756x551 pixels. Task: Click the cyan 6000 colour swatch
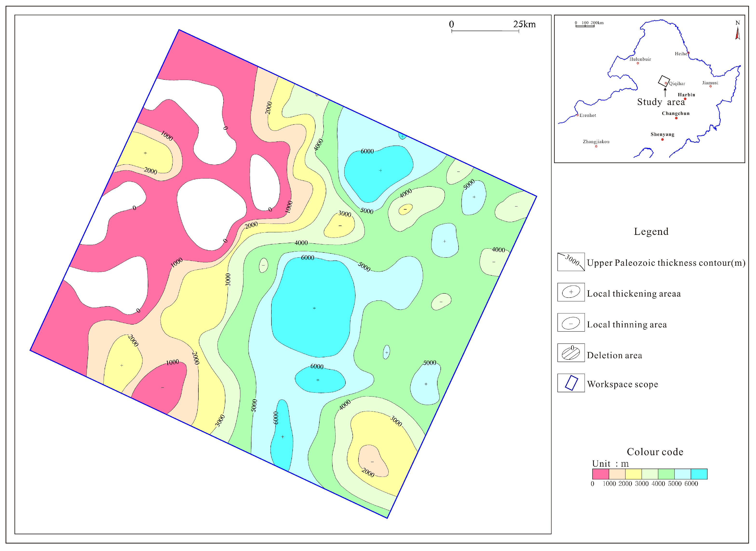tap(699, 474)
